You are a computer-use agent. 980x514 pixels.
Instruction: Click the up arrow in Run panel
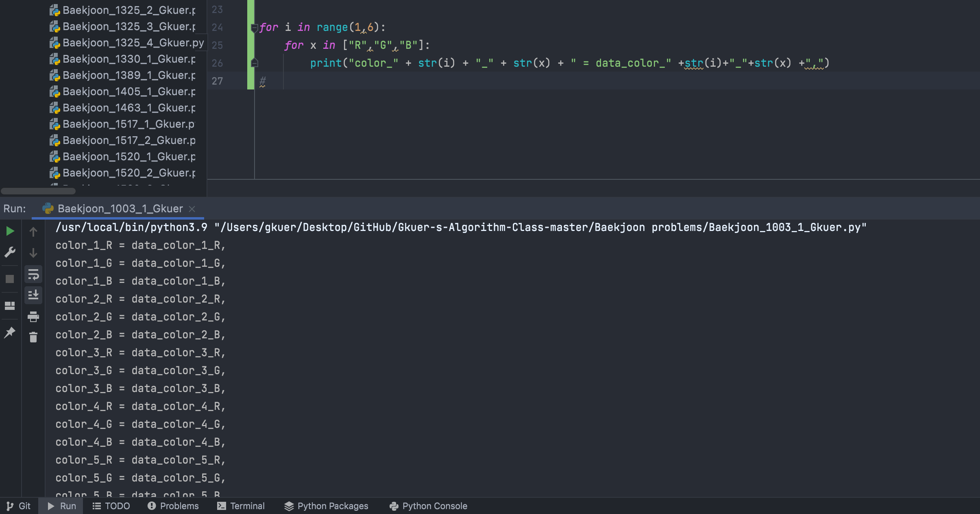[33, 232]
